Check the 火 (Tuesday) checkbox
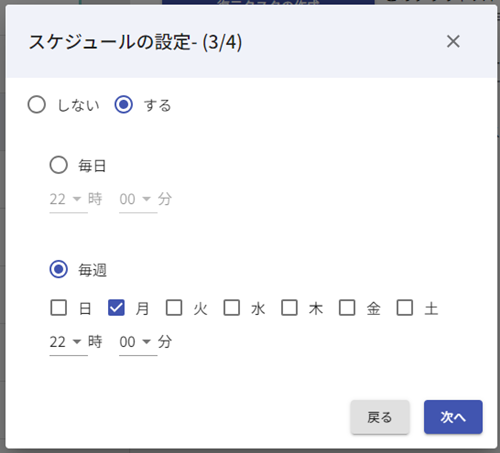The image size is (500, 453). click(x=174, y=307)
